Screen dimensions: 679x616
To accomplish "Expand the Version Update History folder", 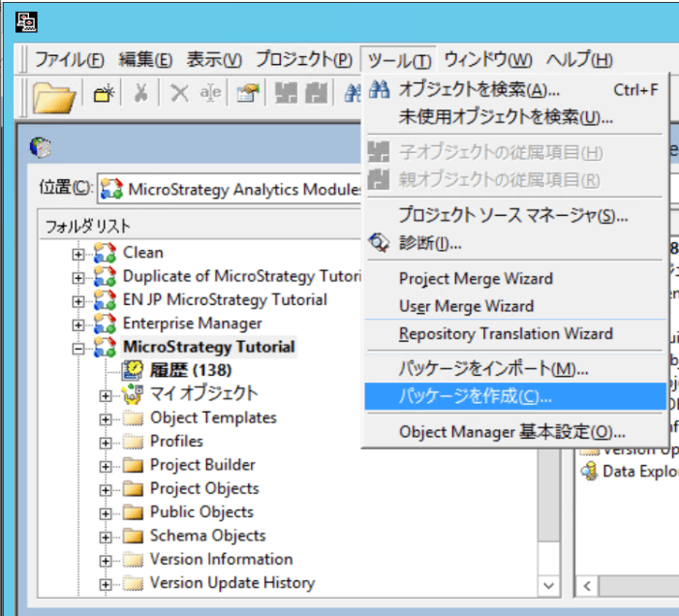I will coord(106,584).
